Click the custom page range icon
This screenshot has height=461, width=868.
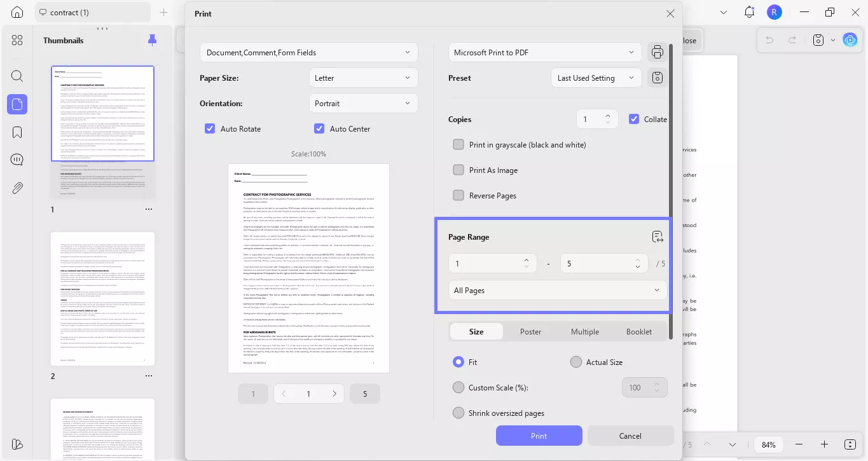click(x=658, y=237)
